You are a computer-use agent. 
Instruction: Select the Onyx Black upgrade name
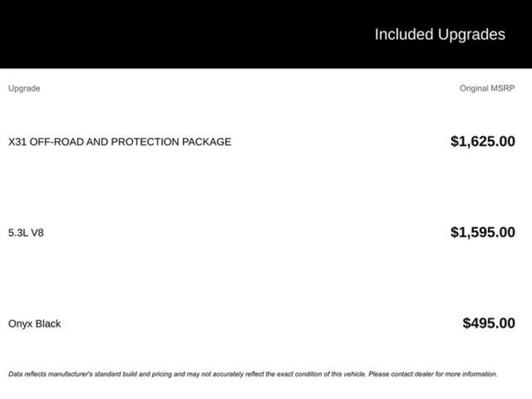click(x=34, y=324)
